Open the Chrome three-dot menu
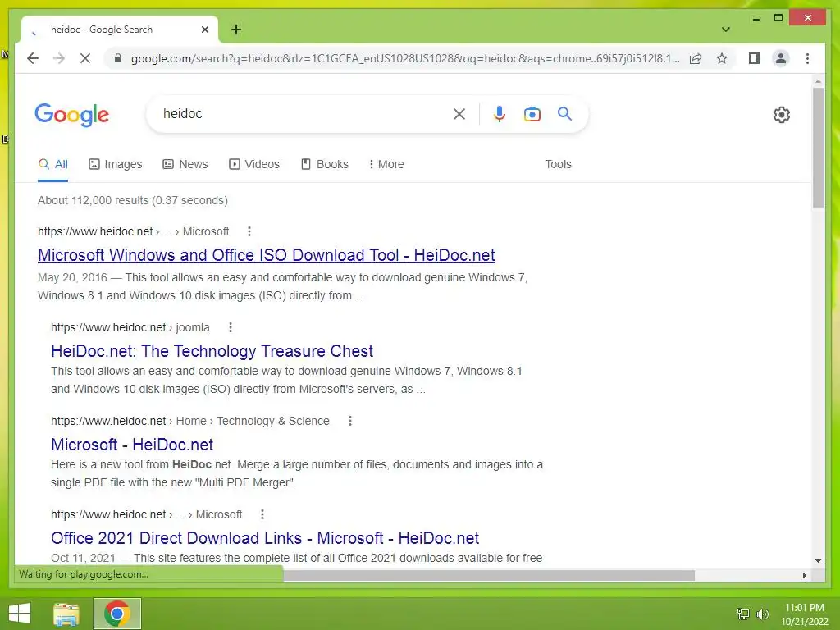The height and width of the screenshot is (630, 840). (807, 58)
